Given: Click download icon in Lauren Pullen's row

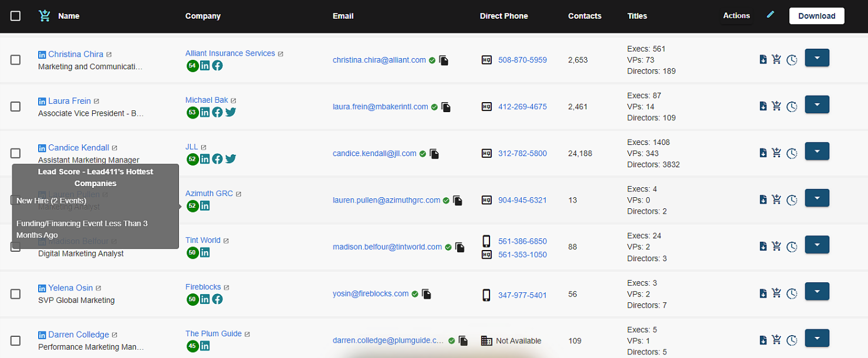Looking at the screenshot, I should (x=763, y=200).
